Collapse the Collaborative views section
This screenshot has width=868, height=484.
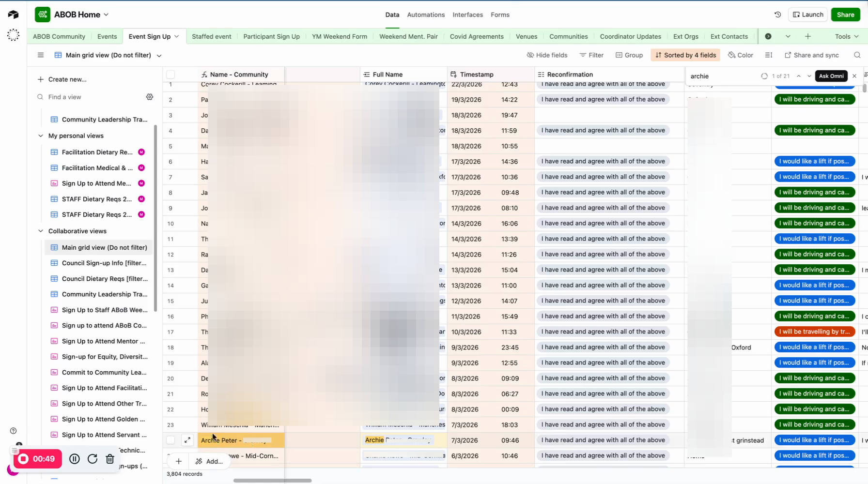tap(41, 231)
